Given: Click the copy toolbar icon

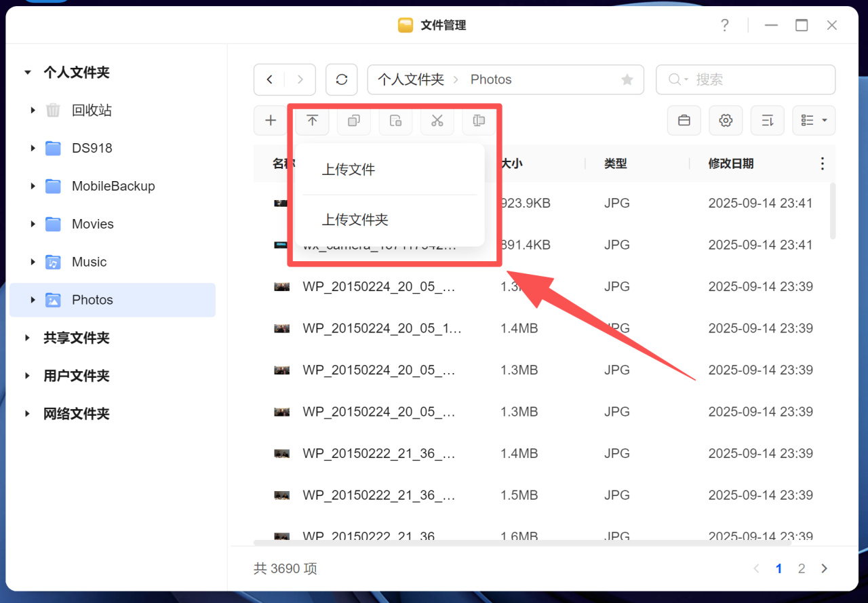Looking at the screenshot, I should pos(354,121).
